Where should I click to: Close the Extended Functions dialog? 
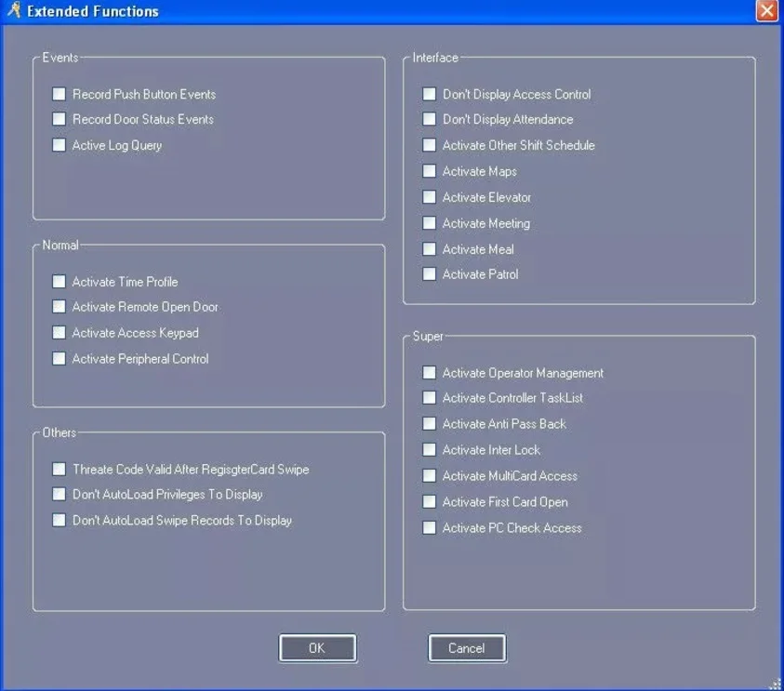(766, 10)
